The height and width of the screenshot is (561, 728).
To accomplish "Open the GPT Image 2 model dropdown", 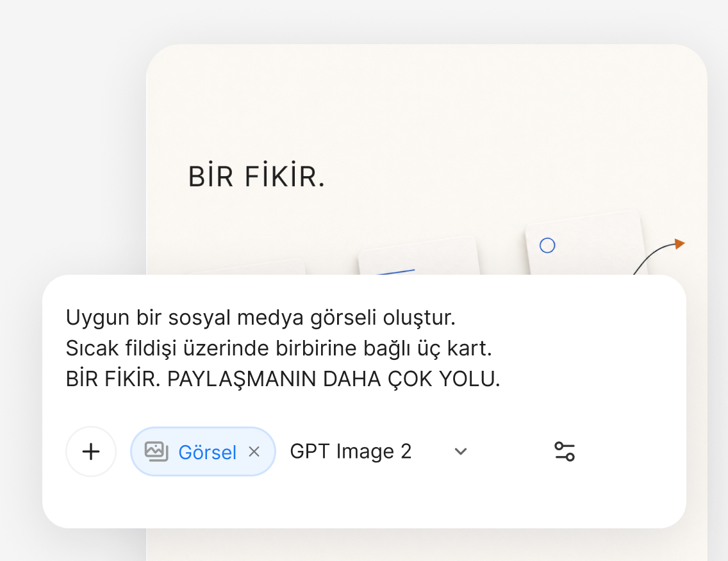I will (x=379, y=451).
